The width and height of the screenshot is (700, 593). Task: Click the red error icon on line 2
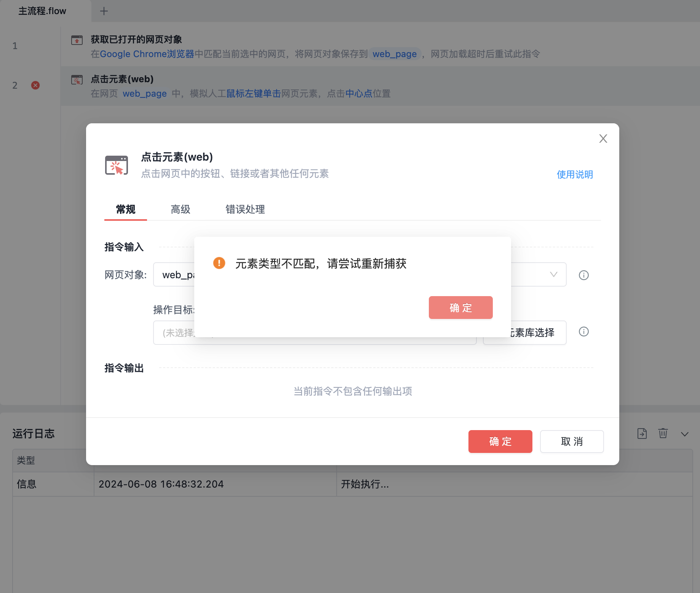35,85
